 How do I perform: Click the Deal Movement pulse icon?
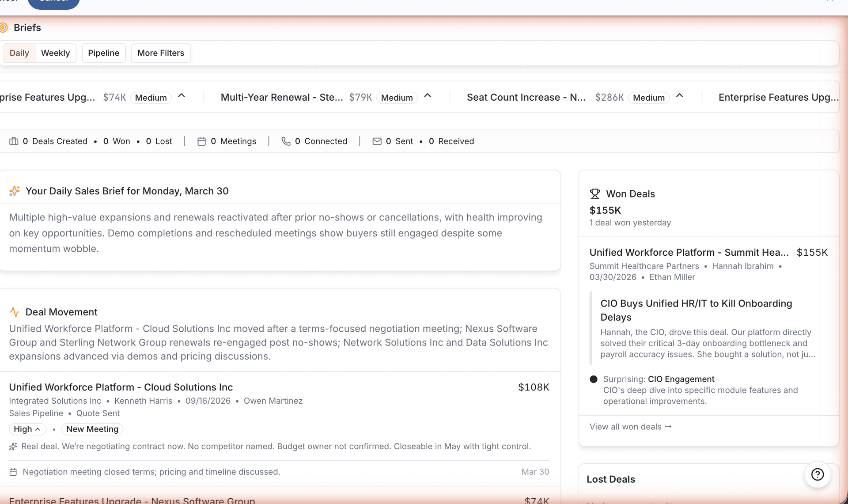[x=15, y=312]
